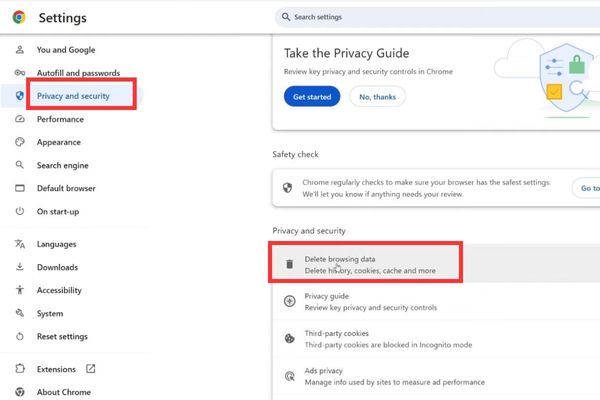Click into the Search settings field
The width and height of the screenshot is (600, 400).
pos(437,17)
